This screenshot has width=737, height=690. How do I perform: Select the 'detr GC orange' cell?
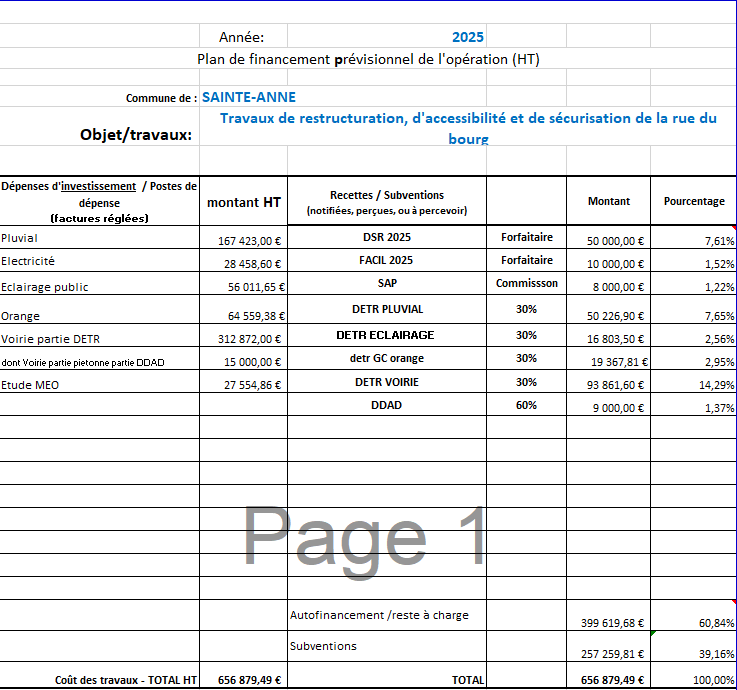coord(387,358)
